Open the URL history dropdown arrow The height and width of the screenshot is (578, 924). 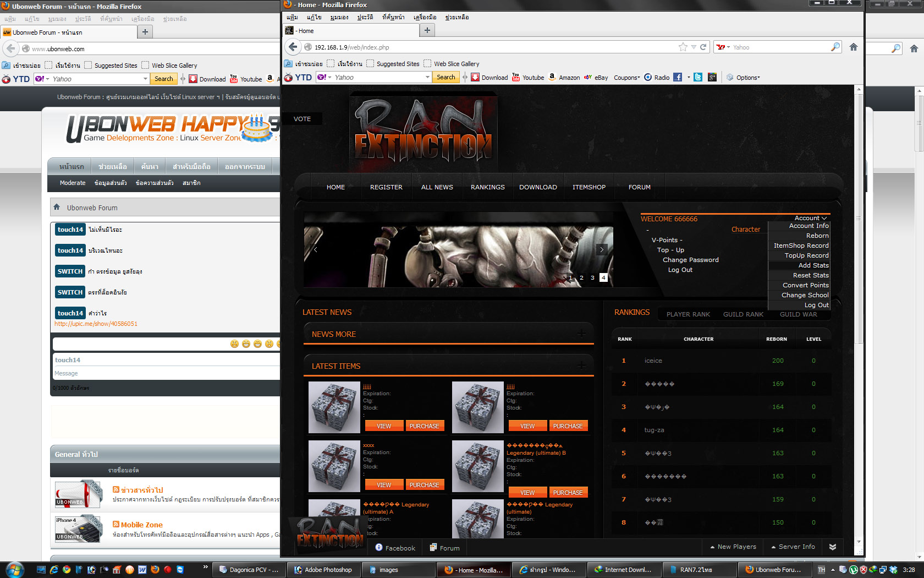(694, 47)
